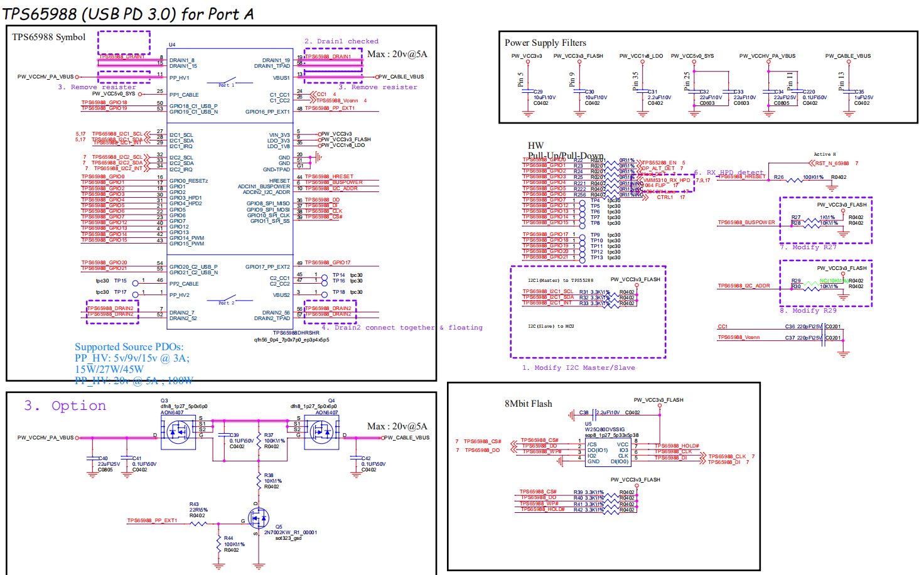The height and width of the screenshot is (575, 924).
Task: Click capacitor C40 22uF symbol
Action: click(x=93, y=458)
